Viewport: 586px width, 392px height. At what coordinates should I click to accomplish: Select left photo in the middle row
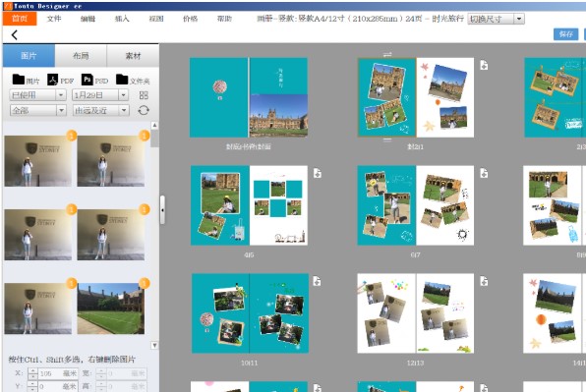click(37, 235)
